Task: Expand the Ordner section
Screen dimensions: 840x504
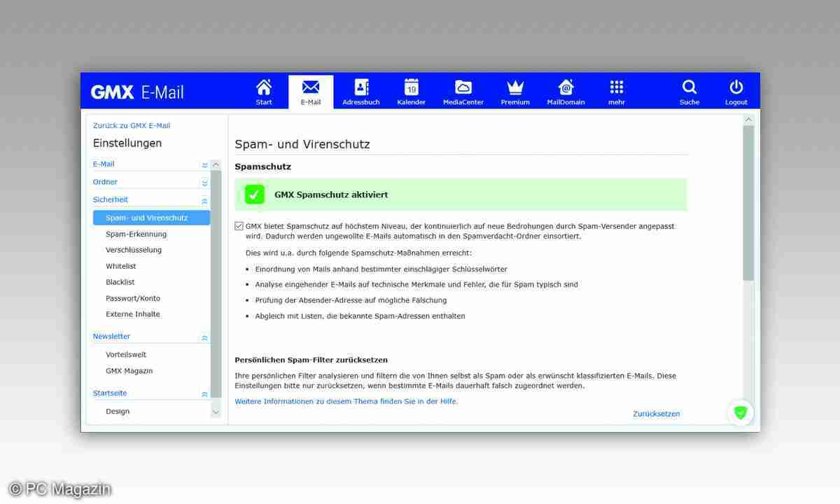Action: [x=204, y=183]
